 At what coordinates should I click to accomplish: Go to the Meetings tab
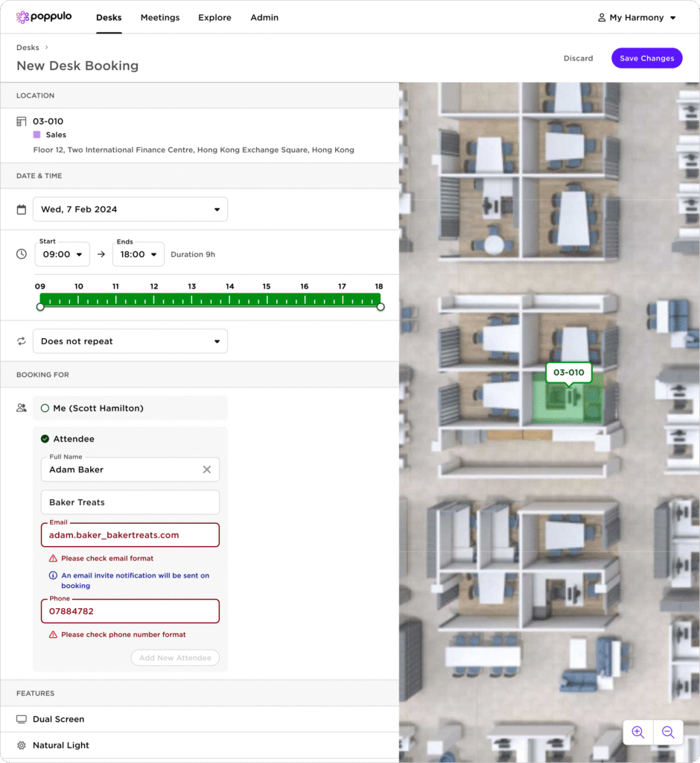[160, 18]
